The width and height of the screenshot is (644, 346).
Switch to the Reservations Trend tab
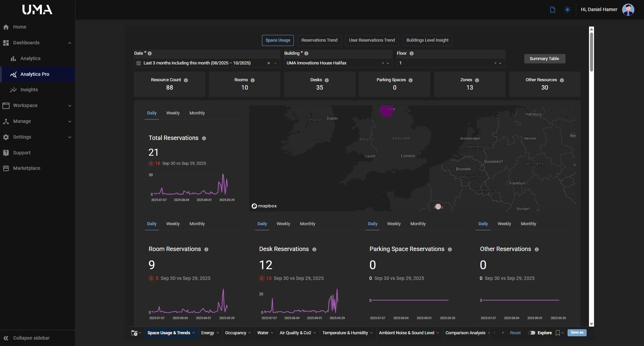[x=319, y=40]
